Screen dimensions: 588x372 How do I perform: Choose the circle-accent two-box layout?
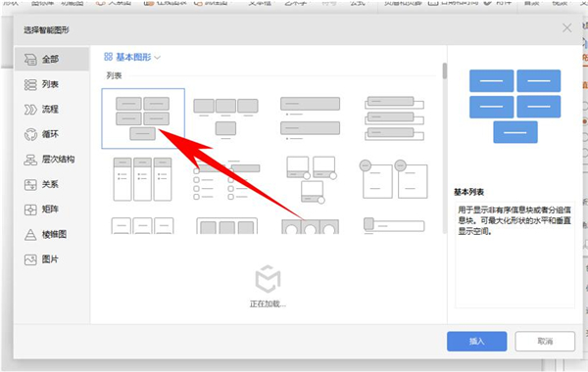[394, 179]
